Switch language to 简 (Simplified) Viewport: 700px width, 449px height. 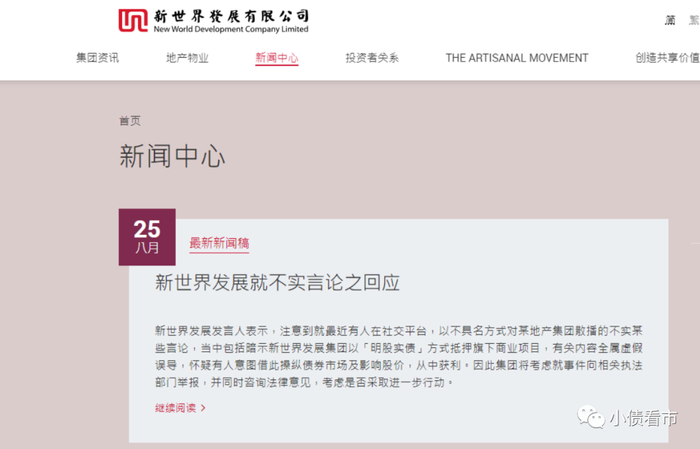click(670, 20)
